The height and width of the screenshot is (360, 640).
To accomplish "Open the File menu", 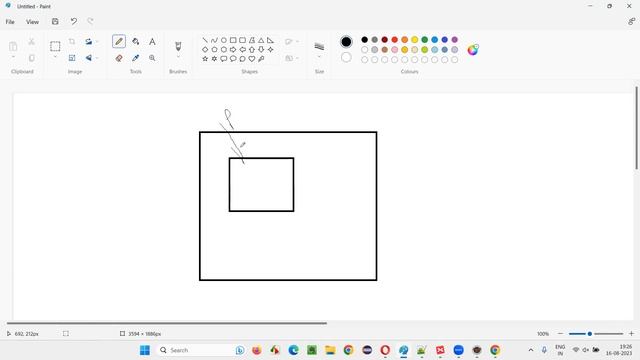I will 10,22.
